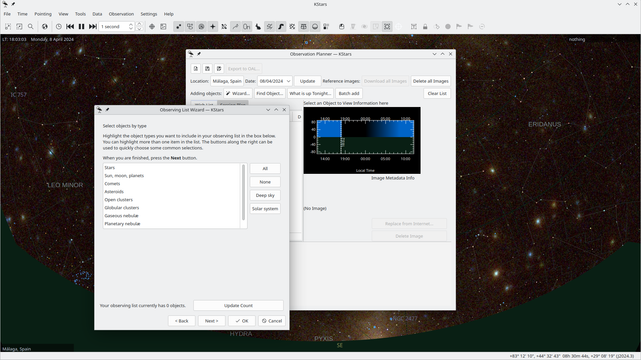Click the Zoom In toolbar icon
This screenshot has width=641, height=360.
pyautogui.click(x=8, y=27)
